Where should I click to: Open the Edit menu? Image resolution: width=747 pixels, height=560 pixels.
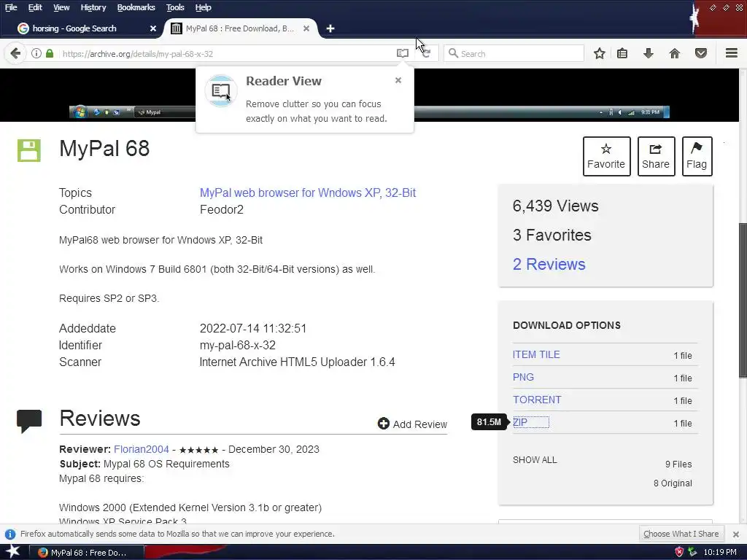pyautogui.click(x=35, y=7)
